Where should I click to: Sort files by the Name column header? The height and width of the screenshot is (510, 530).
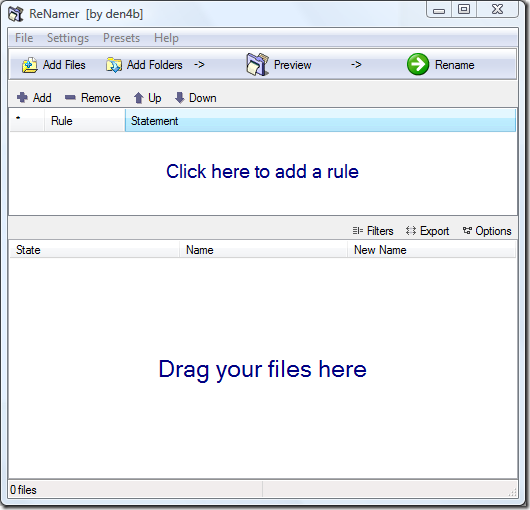[x=263, y=250]
